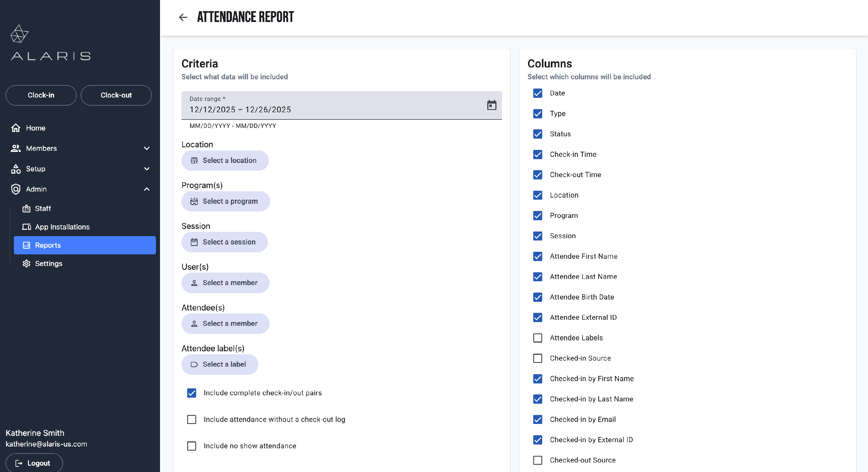Click the Alaris logo in the sidebar
868x472 pixels.
(x=51, y=43)
